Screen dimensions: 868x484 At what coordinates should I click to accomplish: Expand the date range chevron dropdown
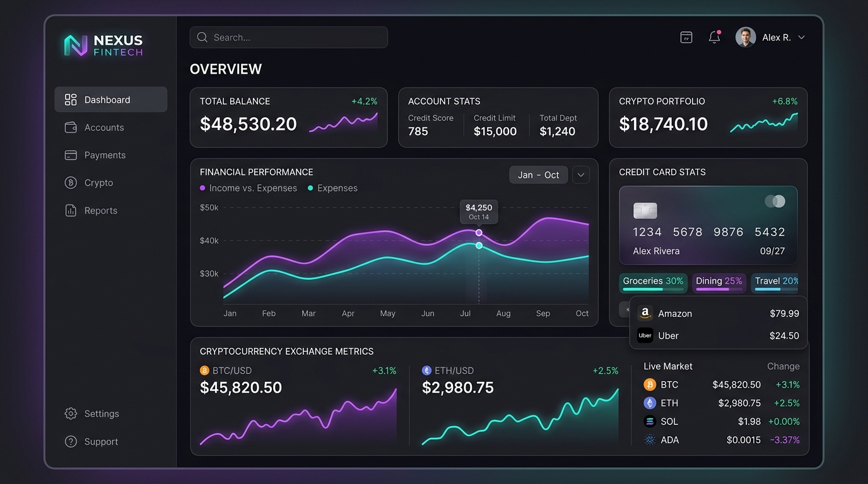(581, 175)
